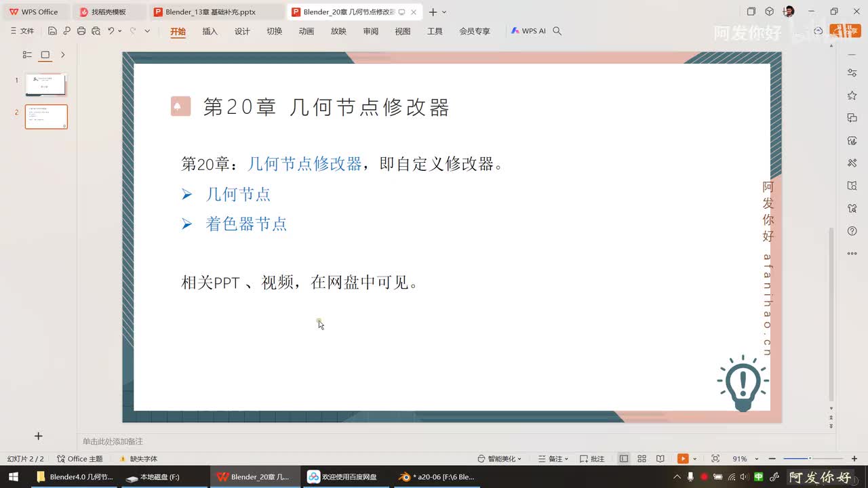This screenshot has width=868, height=488.
Task: Open Blender4.0 folder in taskbar
Action: pos(75,476)
